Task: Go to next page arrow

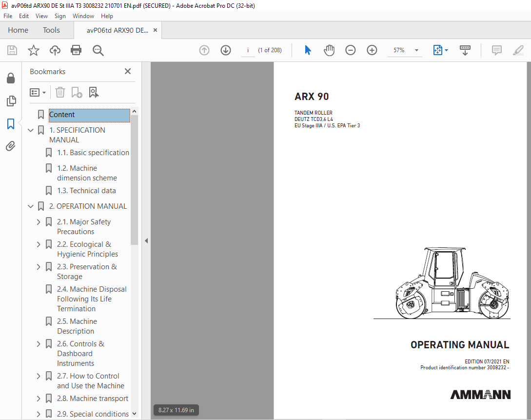Action: coord(226,50)
